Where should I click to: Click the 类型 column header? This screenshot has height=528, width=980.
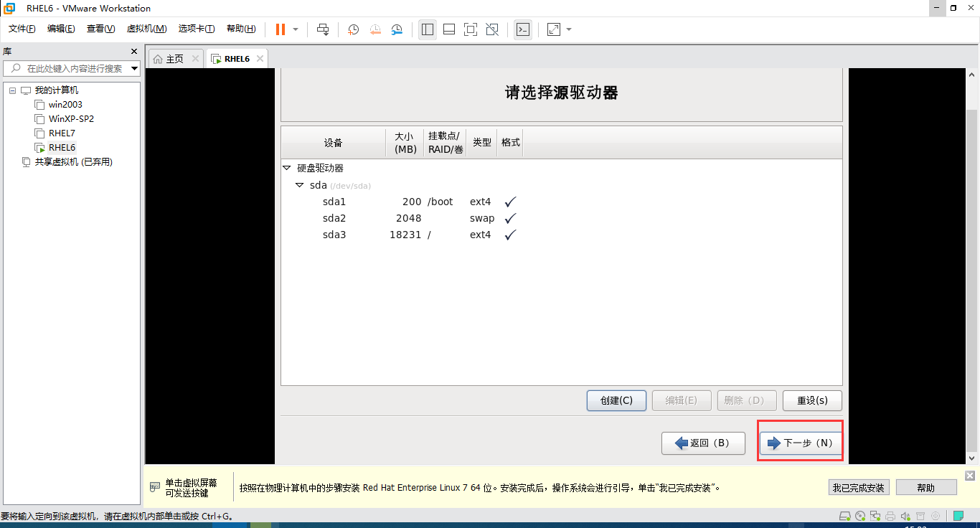482,143
